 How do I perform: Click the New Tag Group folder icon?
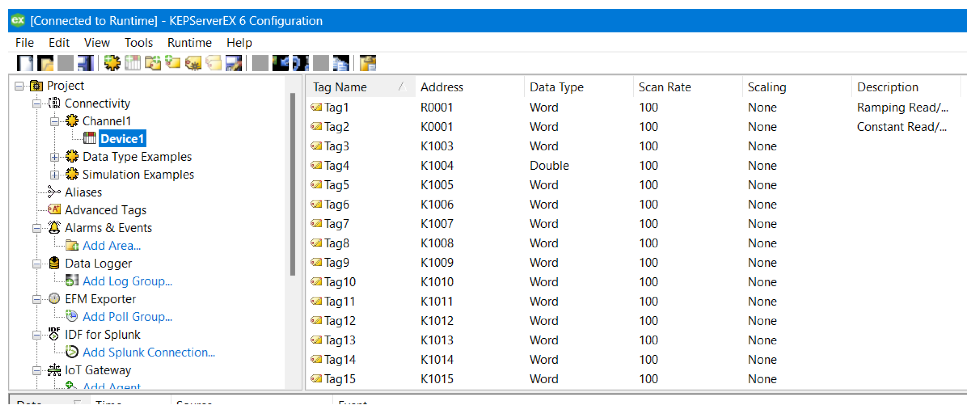point(152,63)
